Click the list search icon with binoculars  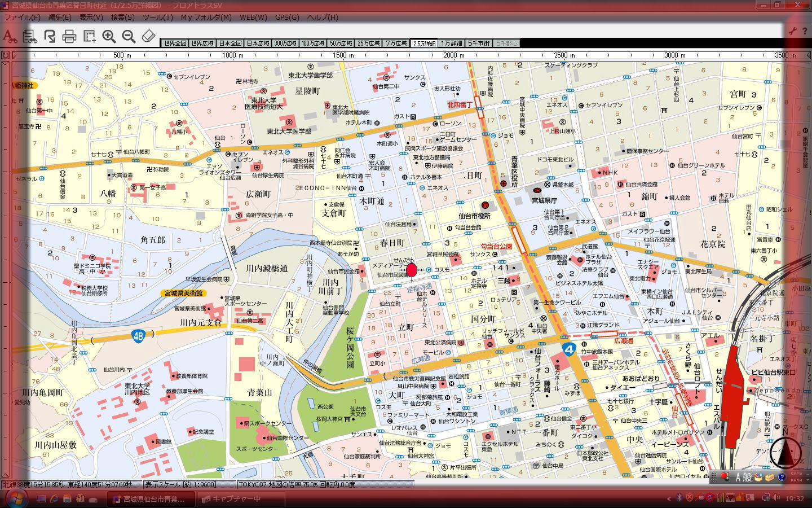(29, 37)
